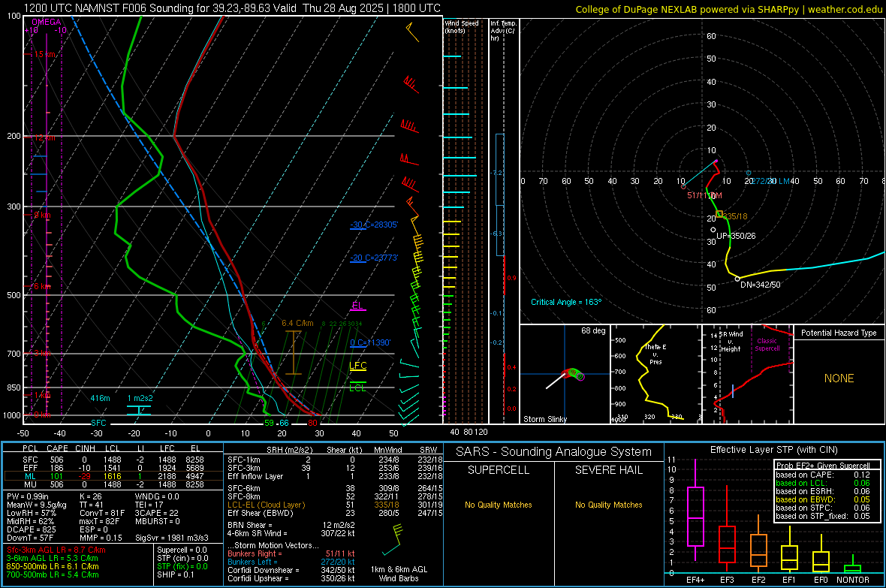Click the 'SigSvr = 1981 m3/s3' value
This screenshot has width=886, height=588.
coord(172,538)
